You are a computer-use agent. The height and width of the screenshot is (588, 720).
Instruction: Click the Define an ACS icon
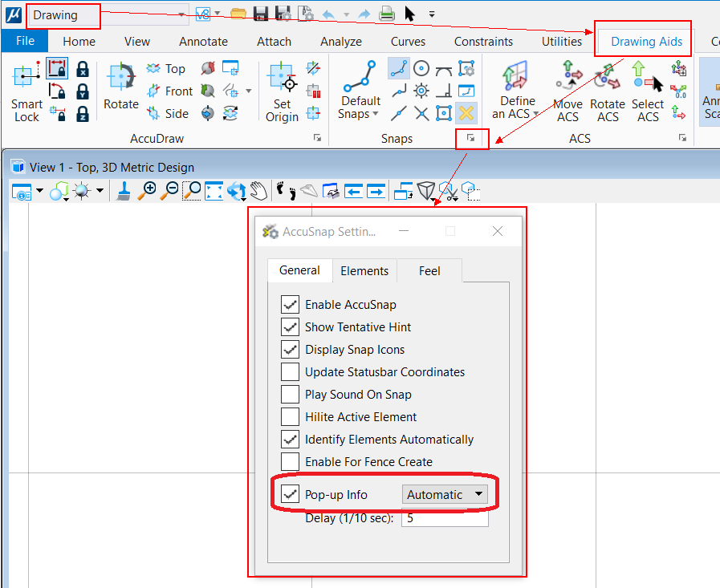click(x=515, y=75)
